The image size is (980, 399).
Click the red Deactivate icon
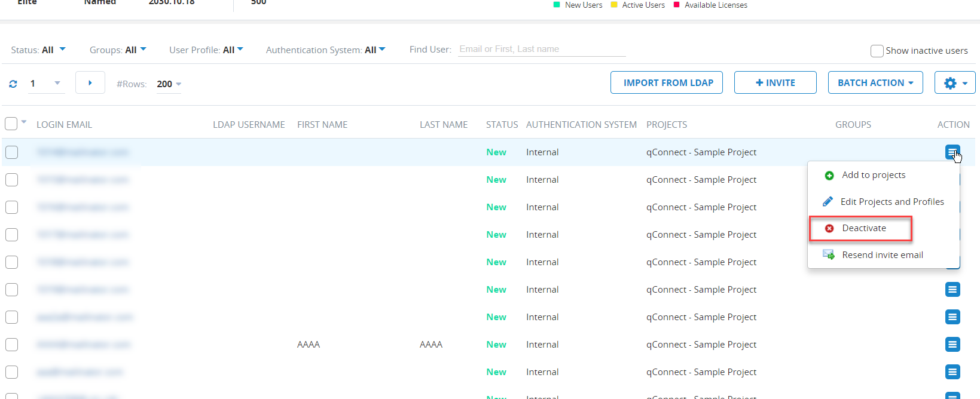829,228
